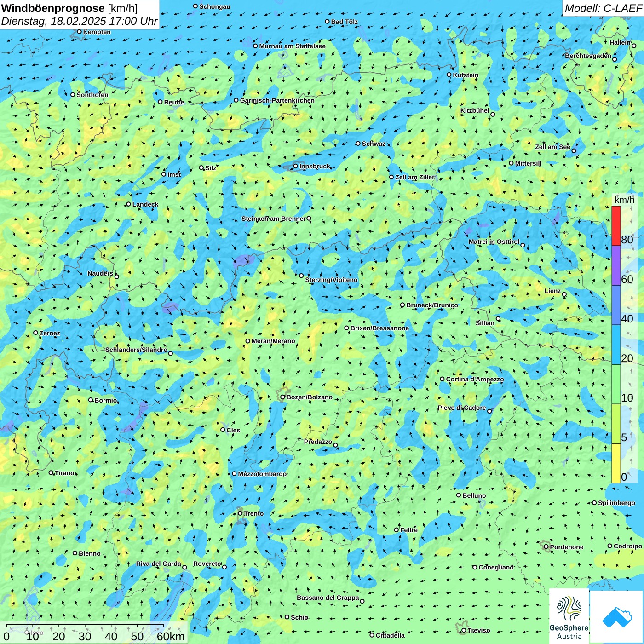644x644 pixels.
Task: Click the Meran/Merano marker
Action: pos(248,341)
